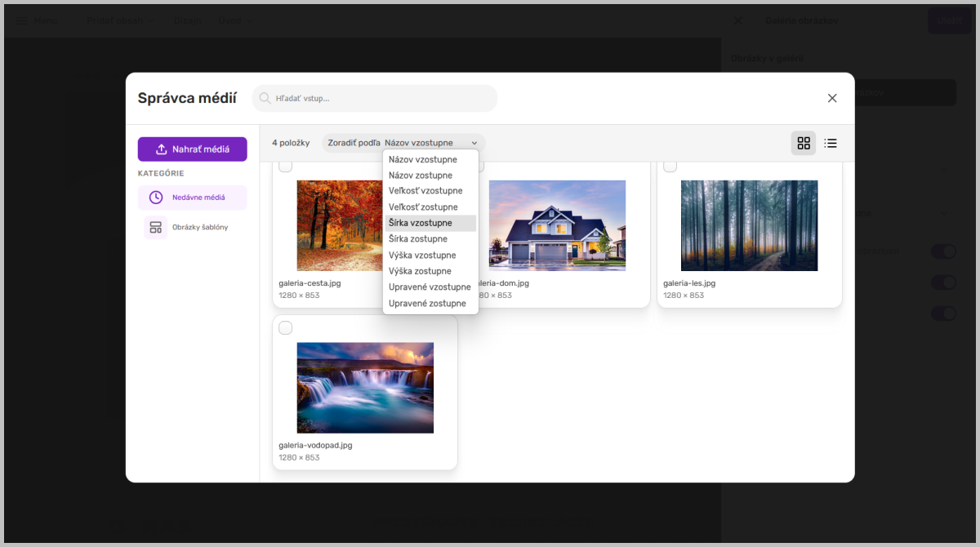Sort by Šírka zostupne
This screenshot has height=547, width=980.
(x=430, y=239)
